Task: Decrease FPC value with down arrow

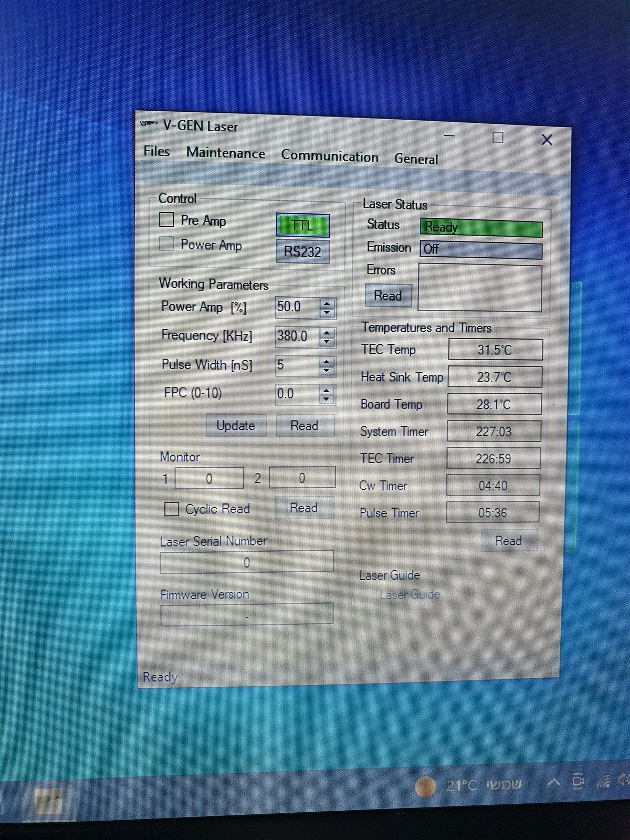Action: [327, 399]
